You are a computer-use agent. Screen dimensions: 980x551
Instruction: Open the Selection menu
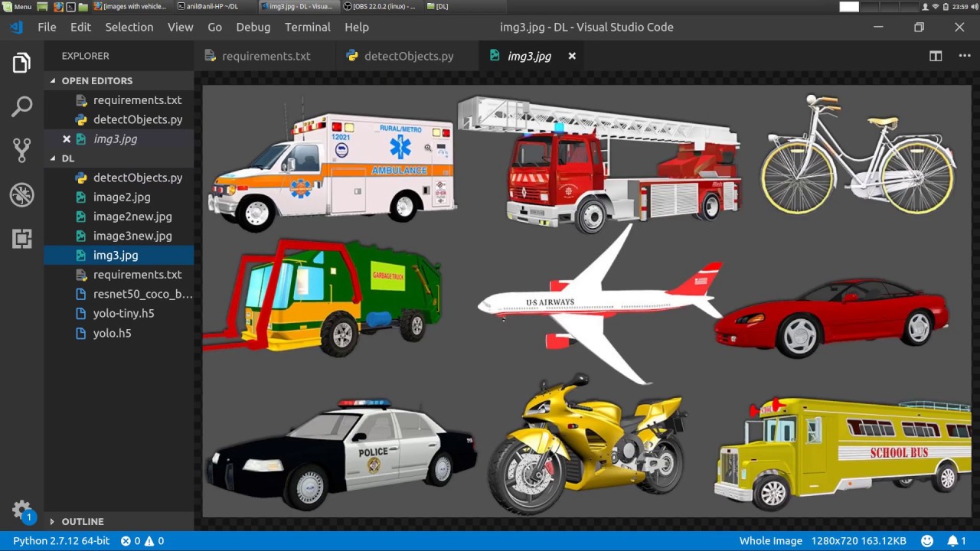pyautogui.click(x=129, y=27)
